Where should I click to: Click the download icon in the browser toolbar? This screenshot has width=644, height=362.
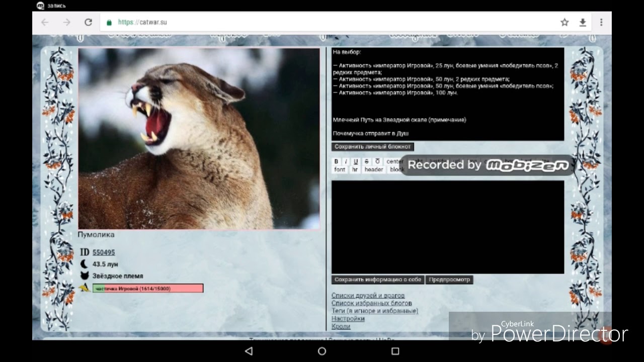click(x=583, y=22)
